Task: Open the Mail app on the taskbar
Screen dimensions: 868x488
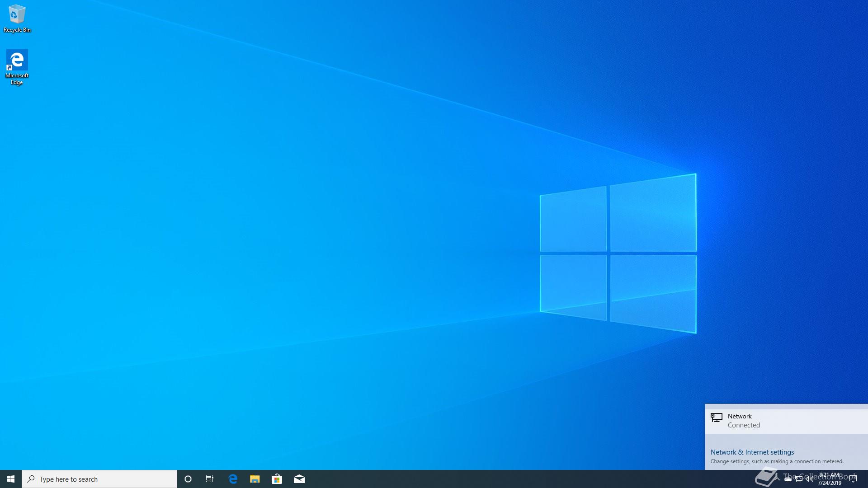Action: (299, 479)
